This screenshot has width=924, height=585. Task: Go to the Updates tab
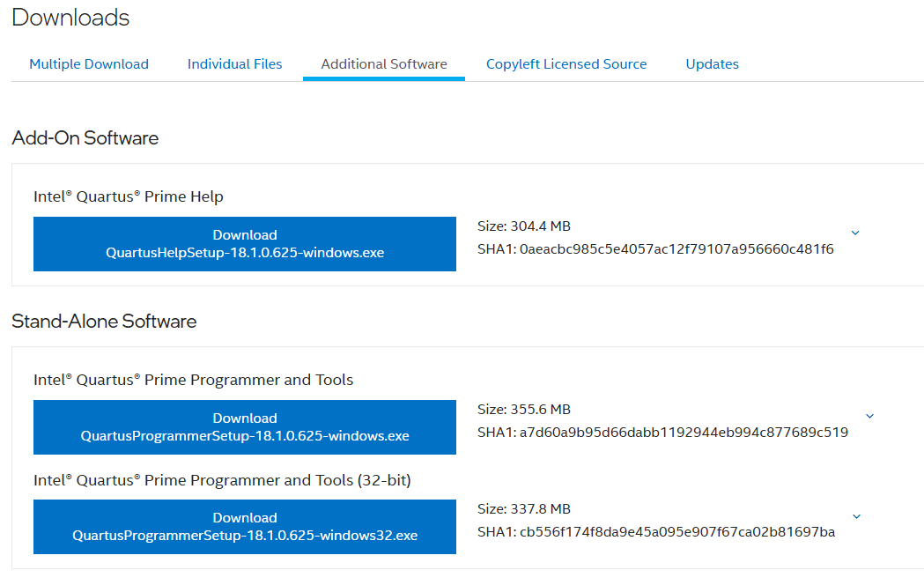click(x=712, y=64)
